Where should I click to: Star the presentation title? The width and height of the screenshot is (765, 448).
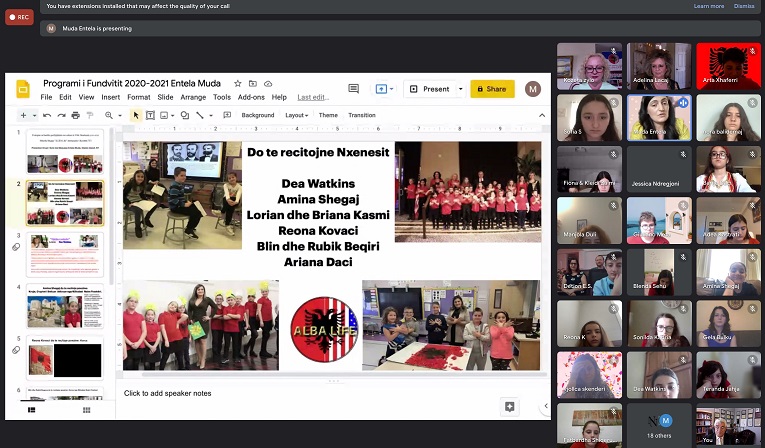coord(238,83)
